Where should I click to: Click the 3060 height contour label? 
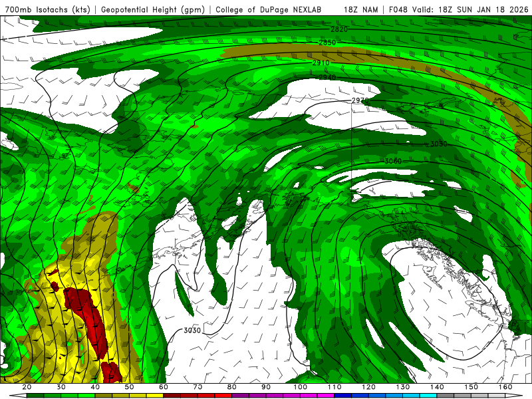pyautogui.click(x=393, y=161)
